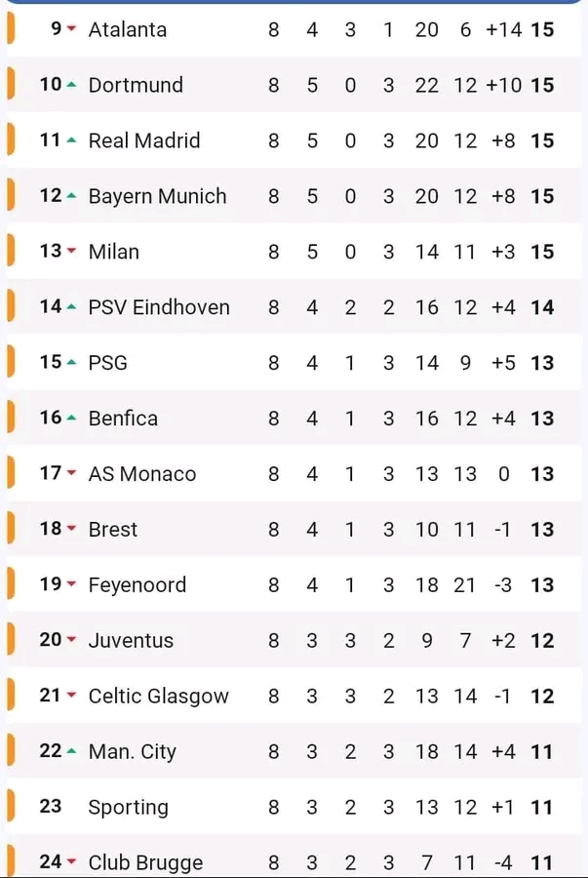Open the PSV Eindhoven team link

pyautogui.click(x=159, y=307)
